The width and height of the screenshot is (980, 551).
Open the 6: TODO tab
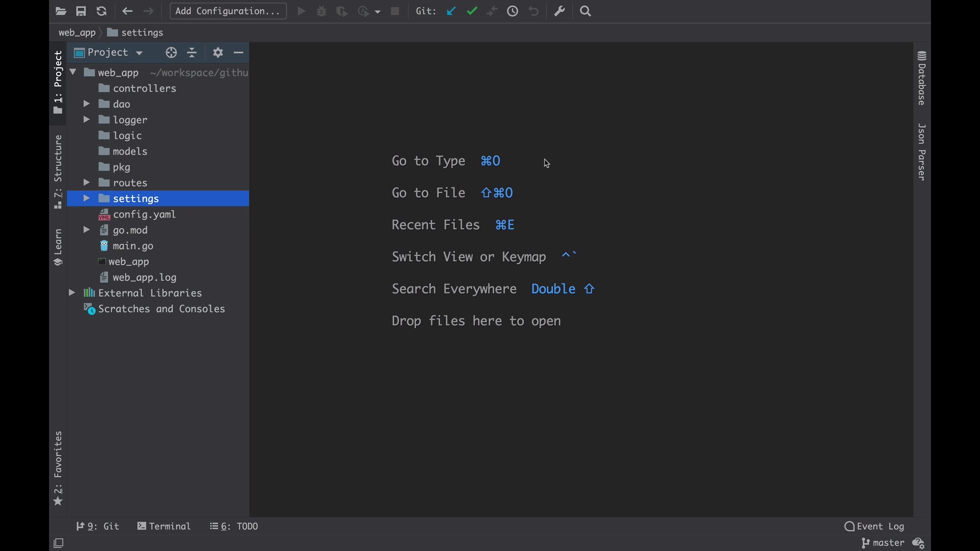(x=235, y=527)
